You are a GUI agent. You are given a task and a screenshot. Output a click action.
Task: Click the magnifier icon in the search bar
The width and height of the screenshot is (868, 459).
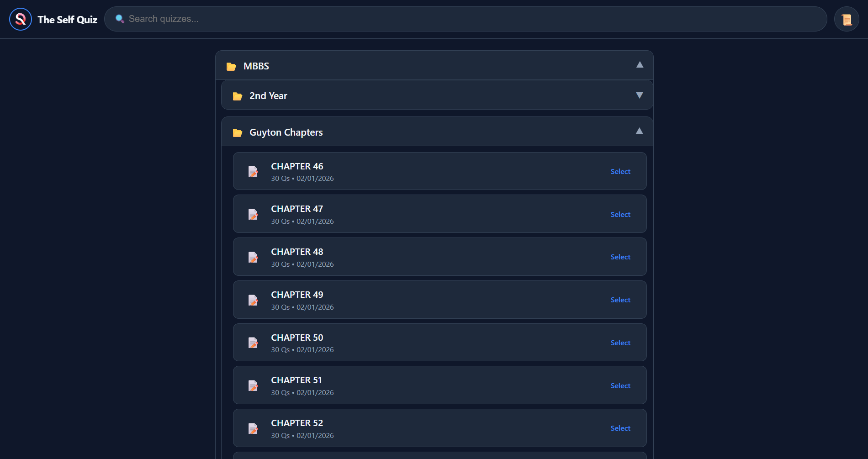pyautogui.click(x=120, y=19)
